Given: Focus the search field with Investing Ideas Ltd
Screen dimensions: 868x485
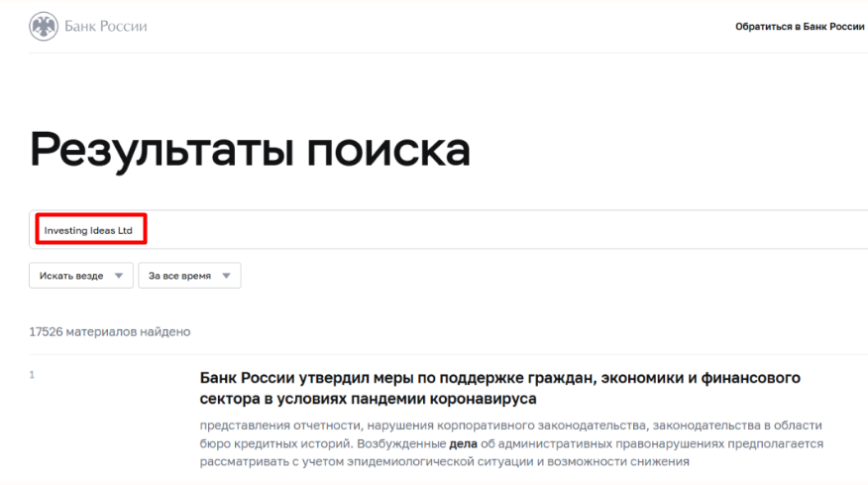Looking at the screenshot, I should tap(449, 229).
